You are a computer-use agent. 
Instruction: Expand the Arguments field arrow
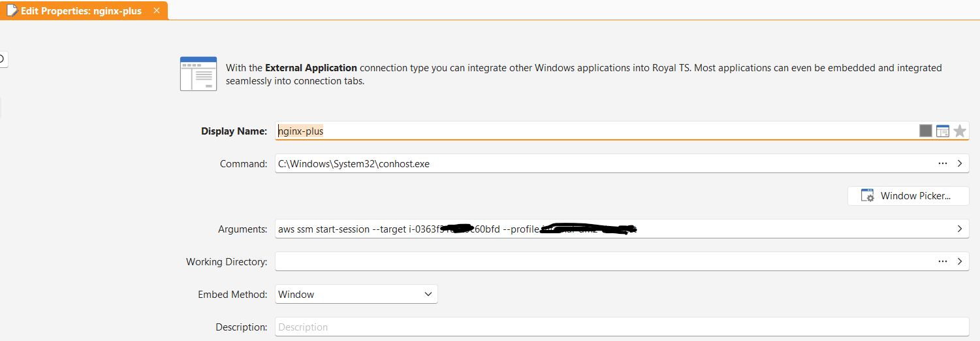959,229
